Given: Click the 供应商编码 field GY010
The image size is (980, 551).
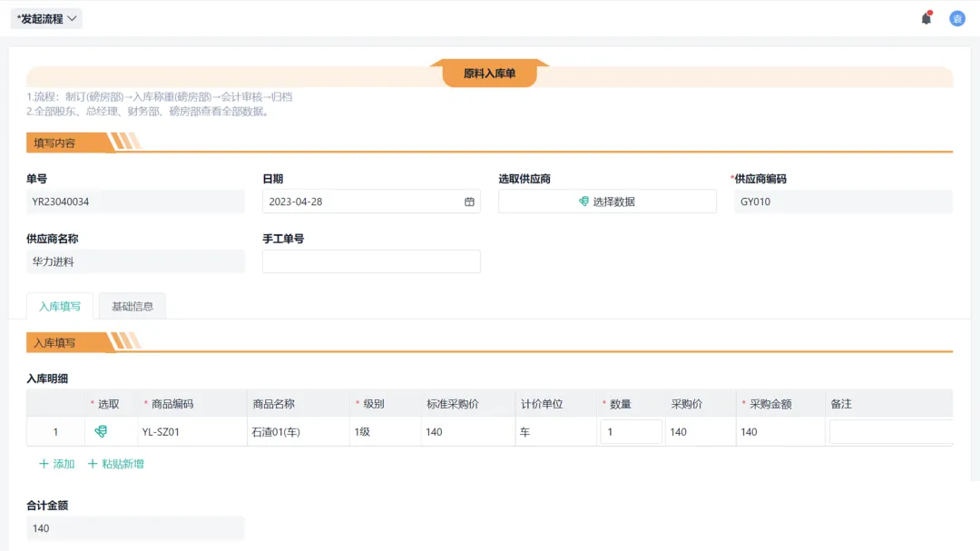Looking at the screenshot, I should 842,202.
